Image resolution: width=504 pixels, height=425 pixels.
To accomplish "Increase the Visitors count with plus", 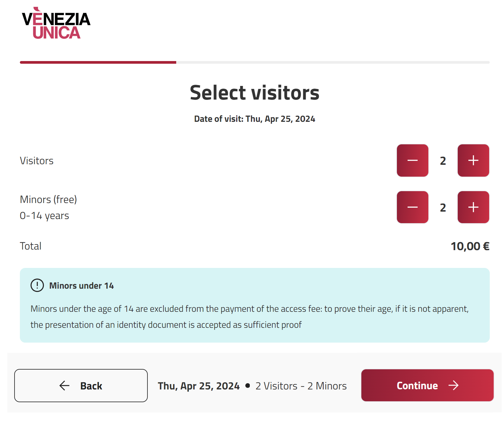I will 473,161.
